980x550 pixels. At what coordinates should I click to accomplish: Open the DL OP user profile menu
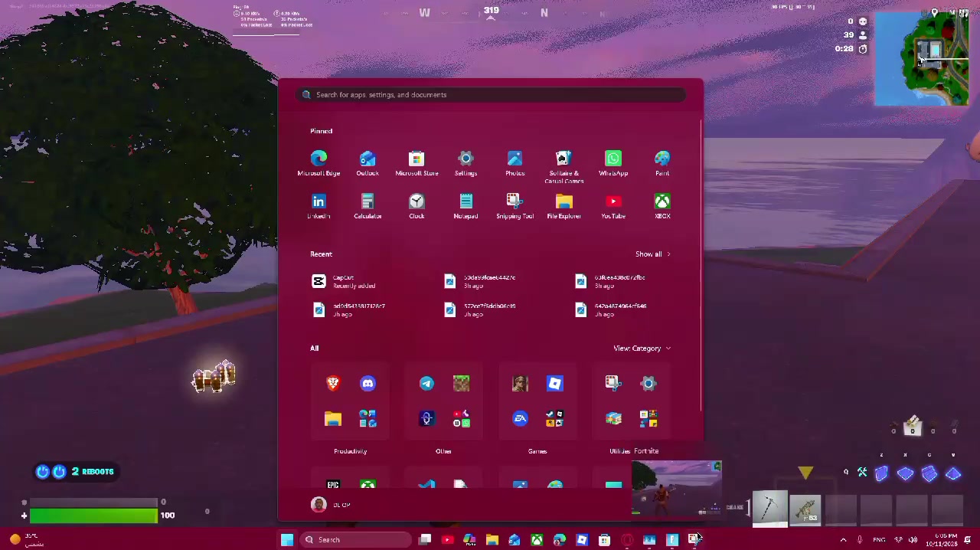coord(331,504)
